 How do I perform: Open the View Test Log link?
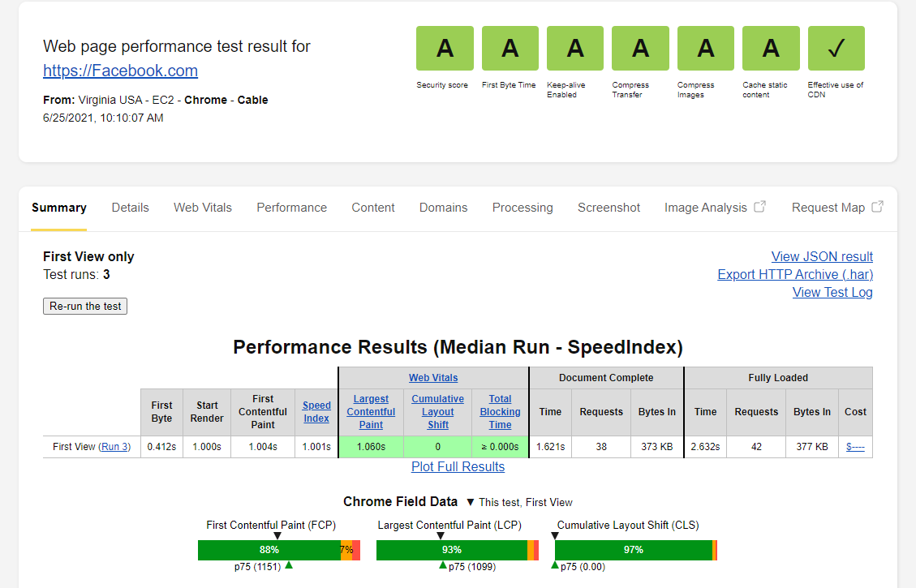point(832,293)
